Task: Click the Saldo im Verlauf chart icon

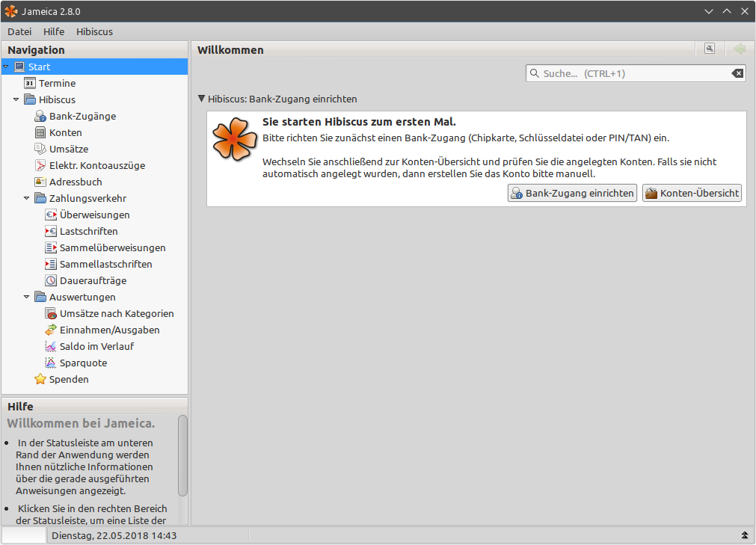Action: (51, 346)
